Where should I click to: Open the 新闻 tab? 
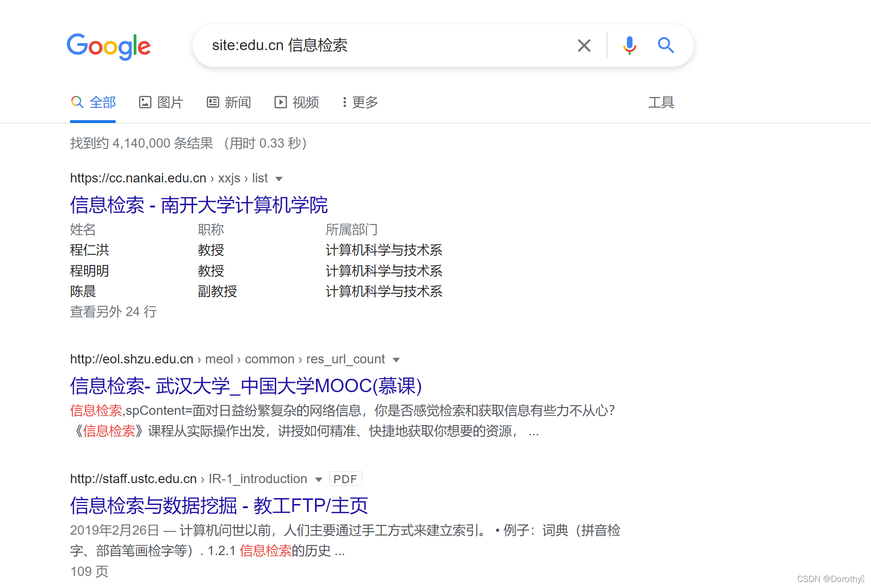229,102
